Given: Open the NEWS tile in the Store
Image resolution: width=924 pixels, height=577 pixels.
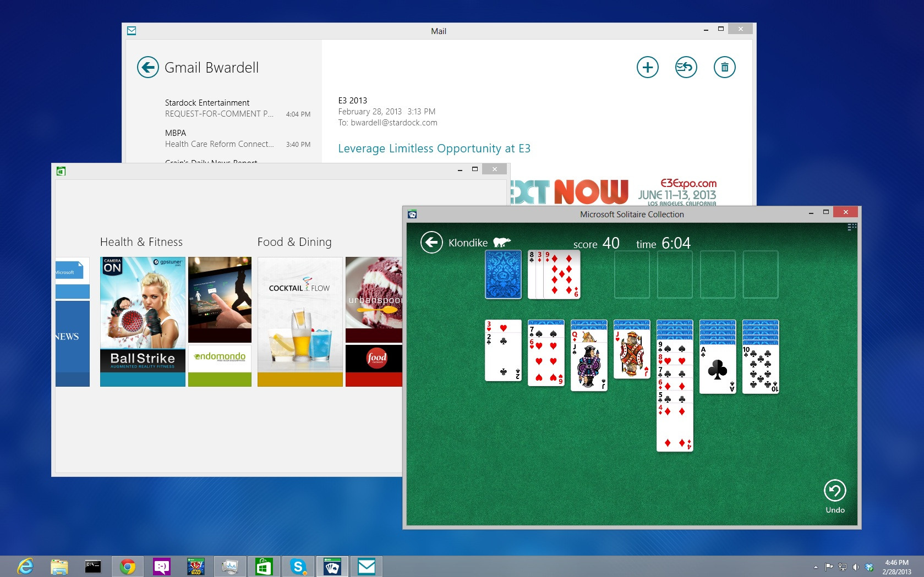Looking at the screenshot, I should 72,344.
